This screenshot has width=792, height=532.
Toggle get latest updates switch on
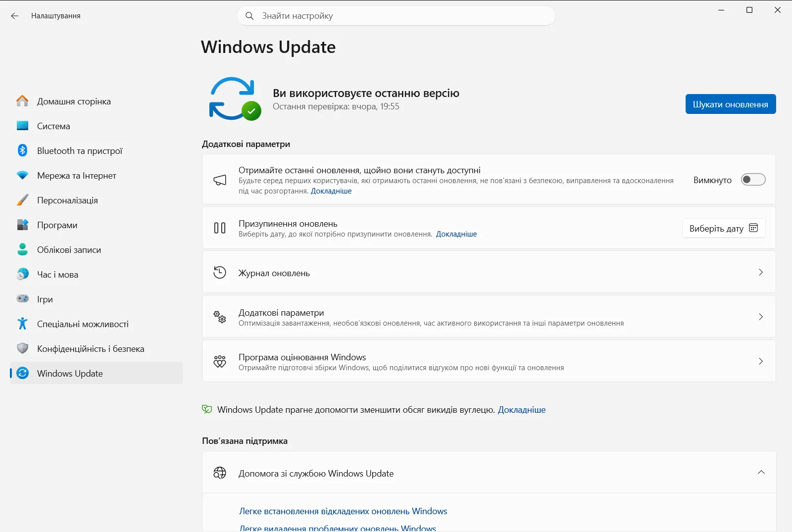pyautogui.click(x=753, y=180)
